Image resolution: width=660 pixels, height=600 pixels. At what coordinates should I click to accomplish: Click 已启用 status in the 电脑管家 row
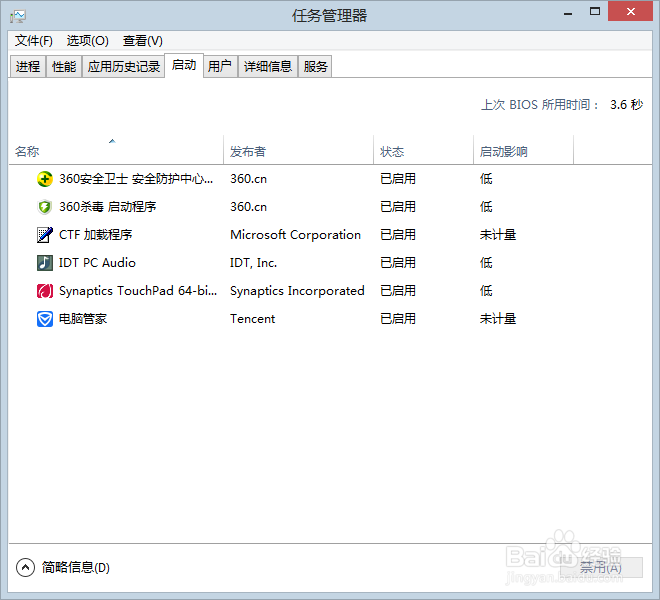(398, 319)
